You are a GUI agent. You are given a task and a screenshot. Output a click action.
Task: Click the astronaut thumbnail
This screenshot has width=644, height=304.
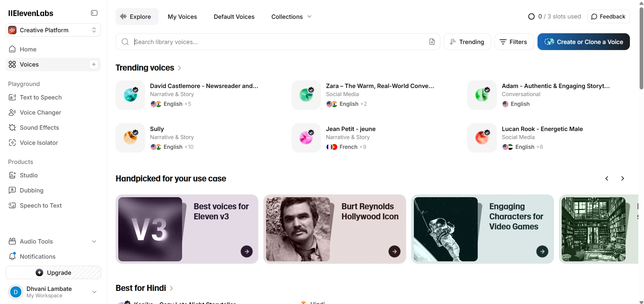446,229
